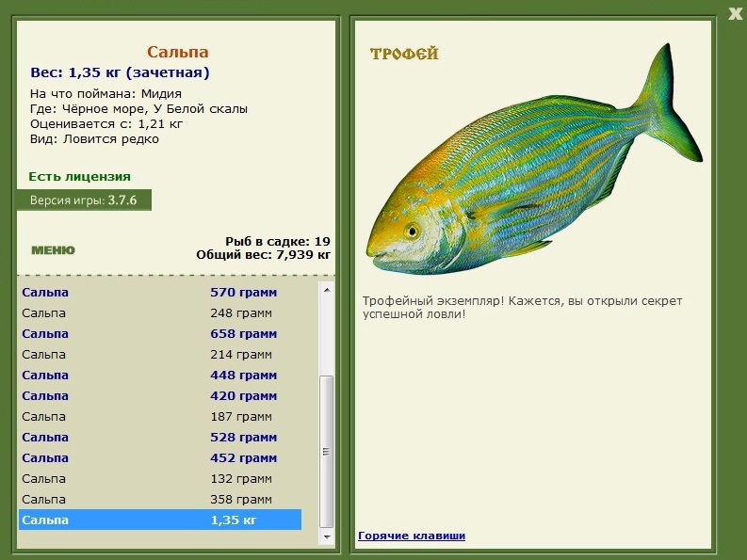
Task: Select the Сальпа 358 грамм row
Action: [160, 500]
